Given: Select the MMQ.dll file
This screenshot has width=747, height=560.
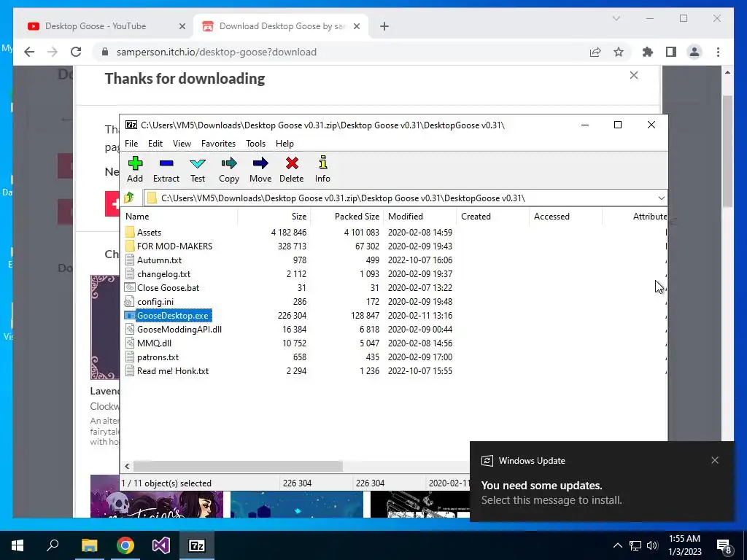Looking at the screenshot, I should pyautogui.click(x=154, y=343).
